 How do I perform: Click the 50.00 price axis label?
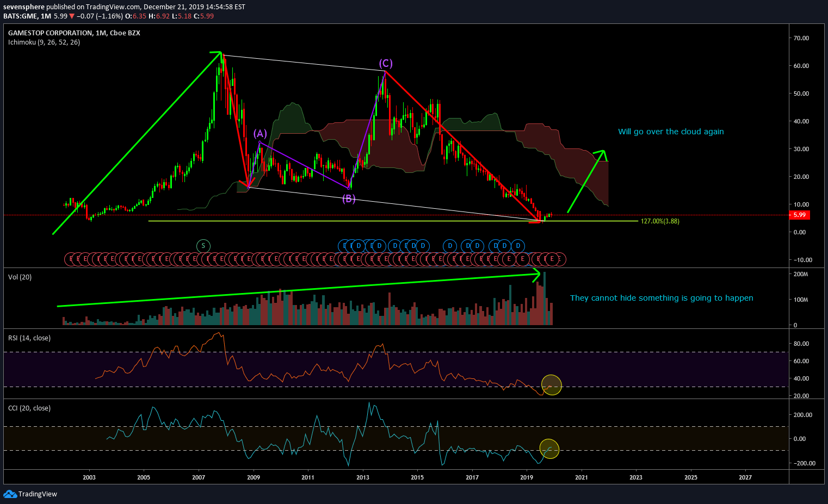(x=801, y=94)
